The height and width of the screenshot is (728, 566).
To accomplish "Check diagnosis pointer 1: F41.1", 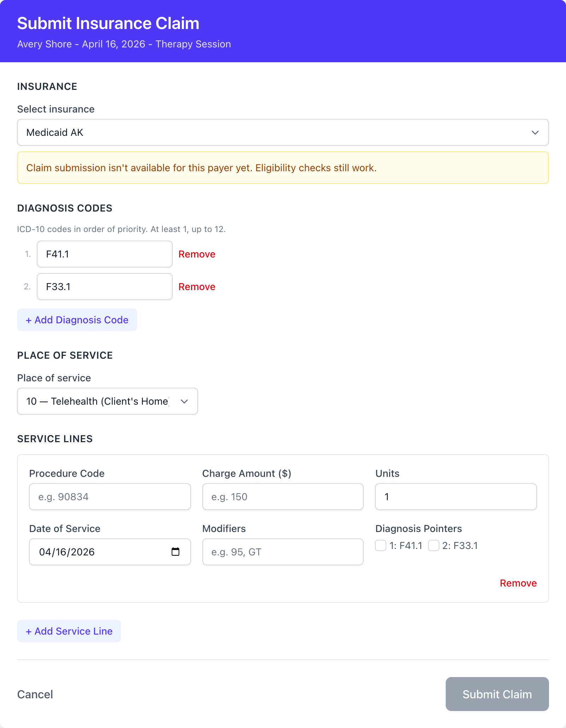I will click(380, 546).
